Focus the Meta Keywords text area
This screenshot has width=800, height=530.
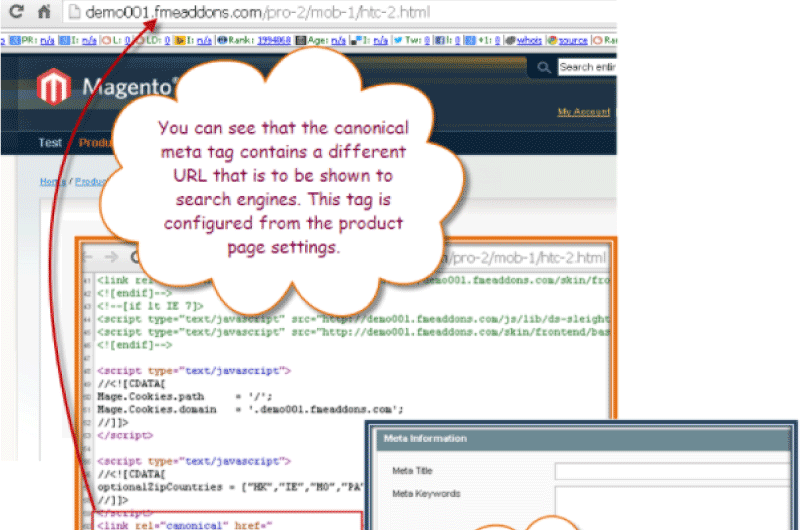coord(672,508)
